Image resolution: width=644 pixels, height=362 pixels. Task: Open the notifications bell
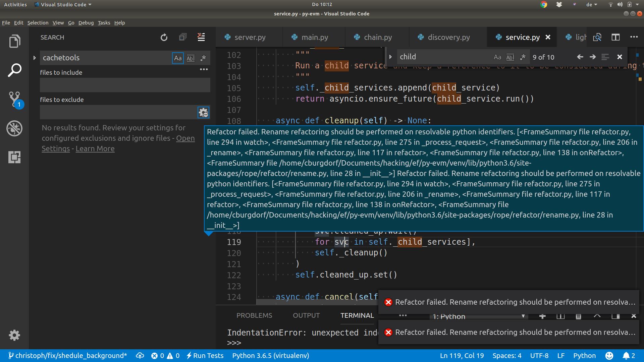(x=627, y=355)
